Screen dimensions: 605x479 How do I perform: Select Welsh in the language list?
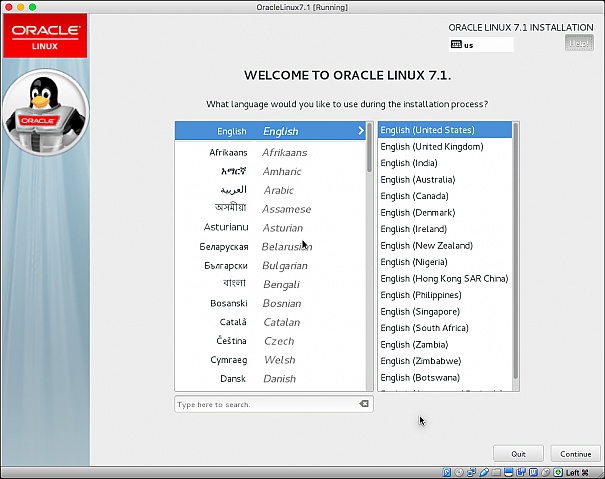click(x=270, y=360)
